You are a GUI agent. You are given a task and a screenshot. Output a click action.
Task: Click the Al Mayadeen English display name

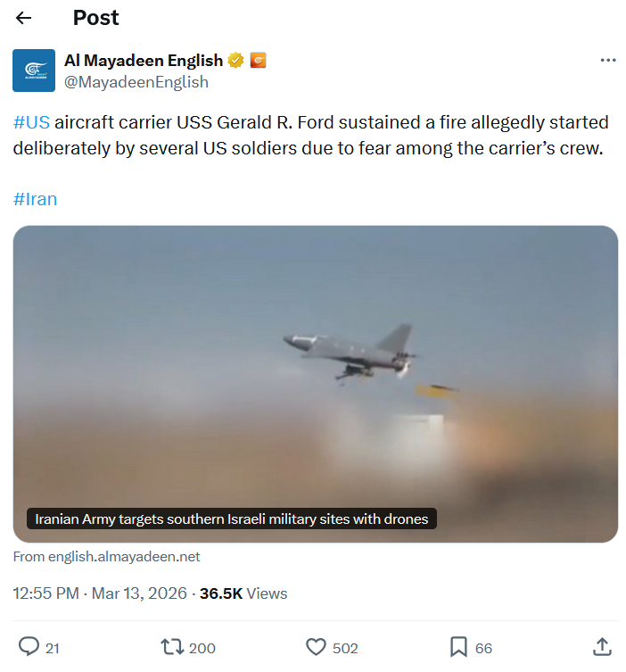coord(144,61)
